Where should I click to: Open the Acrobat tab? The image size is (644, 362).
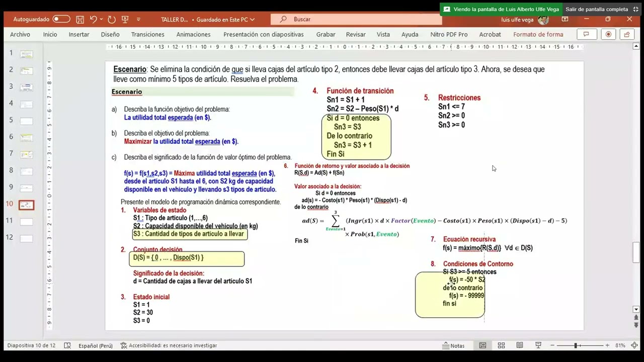(490, 34)
